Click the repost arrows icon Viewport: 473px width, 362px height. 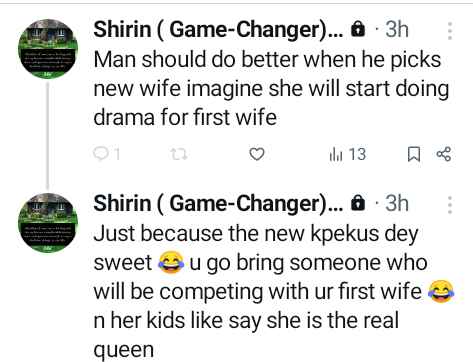[x=179, y=154]
